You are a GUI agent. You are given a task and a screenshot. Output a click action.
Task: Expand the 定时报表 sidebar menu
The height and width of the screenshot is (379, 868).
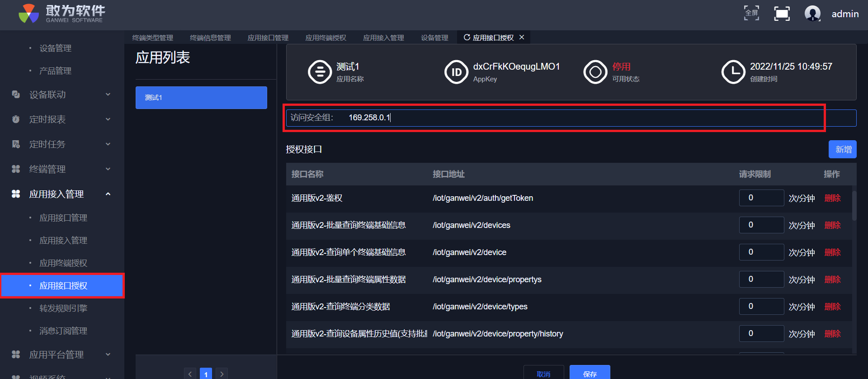pos(108,119)
